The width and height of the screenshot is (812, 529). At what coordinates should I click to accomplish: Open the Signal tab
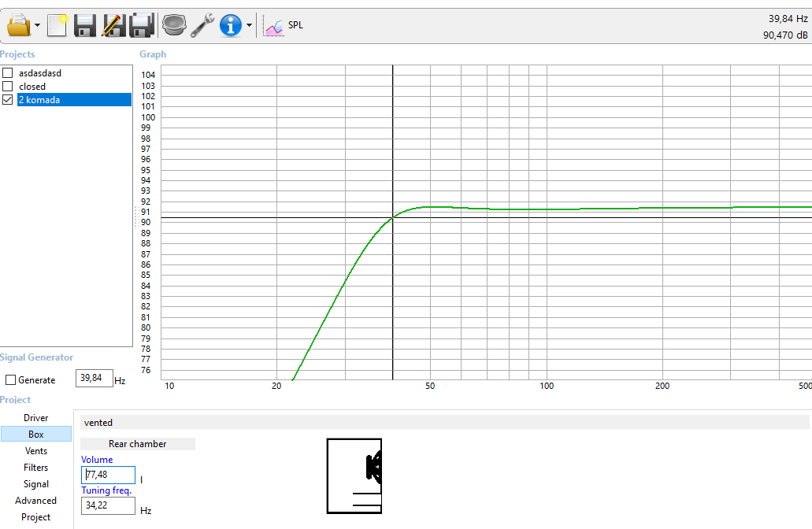pyautogui.click(x=35, y=484)
